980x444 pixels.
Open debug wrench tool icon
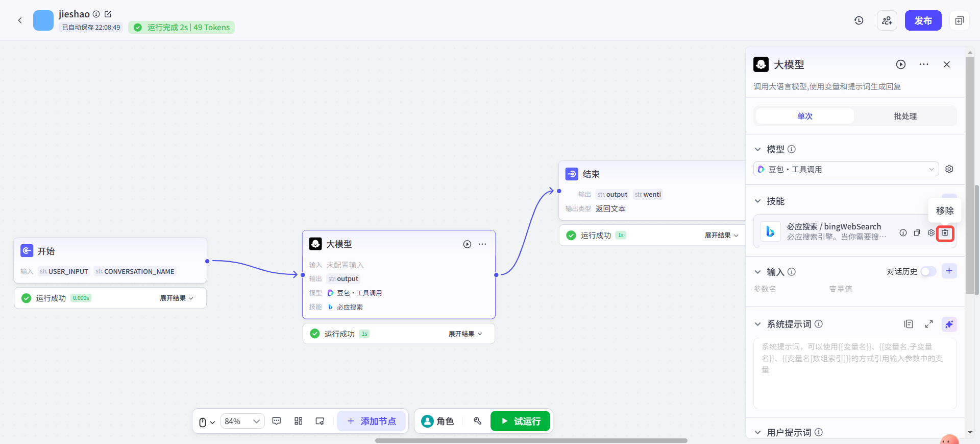[x=478, y=421]
